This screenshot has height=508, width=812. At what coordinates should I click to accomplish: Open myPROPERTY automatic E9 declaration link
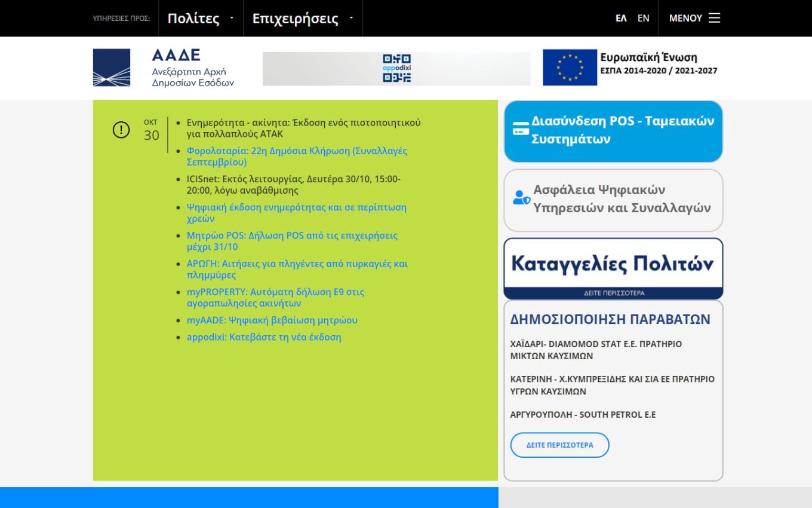275,298
